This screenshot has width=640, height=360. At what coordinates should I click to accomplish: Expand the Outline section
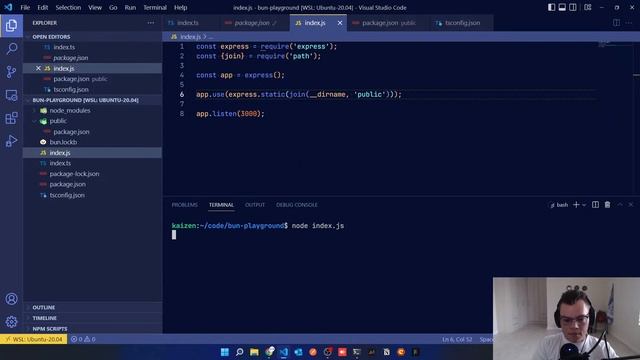(x=93, y=307)
